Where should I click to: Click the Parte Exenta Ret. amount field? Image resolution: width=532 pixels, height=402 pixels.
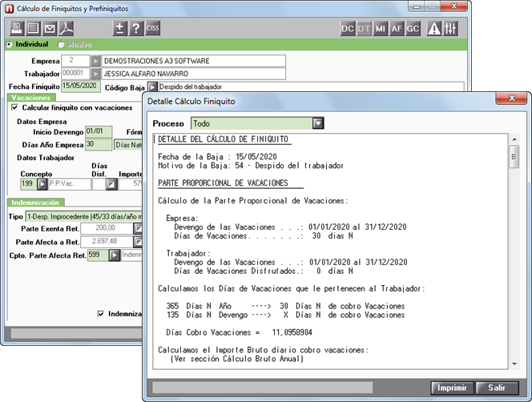point(107,229)
